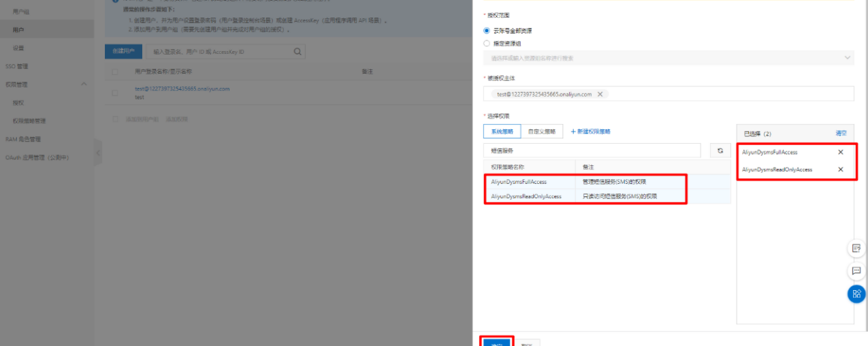Focus the policy search field containing 短信服务
Image resolution: width=868 pixels, height=346 pixels.
(x=592, y=150)
